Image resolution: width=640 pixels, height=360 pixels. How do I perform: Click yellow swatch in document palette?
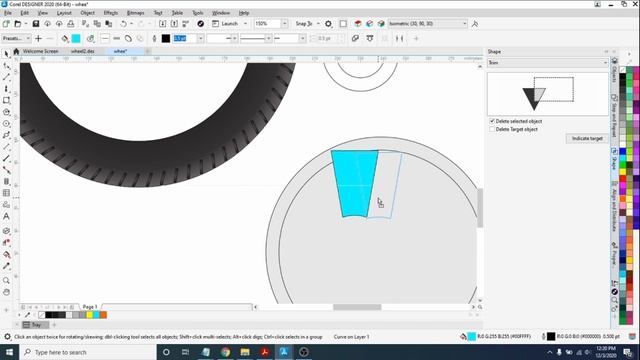point(89,315)
